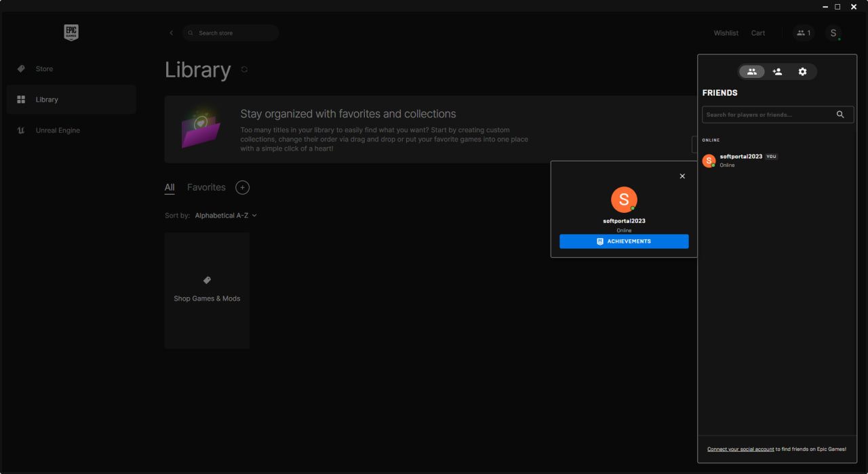Switch to the All tab
Viewport: 868px width, 474px height.
(170, 187)
